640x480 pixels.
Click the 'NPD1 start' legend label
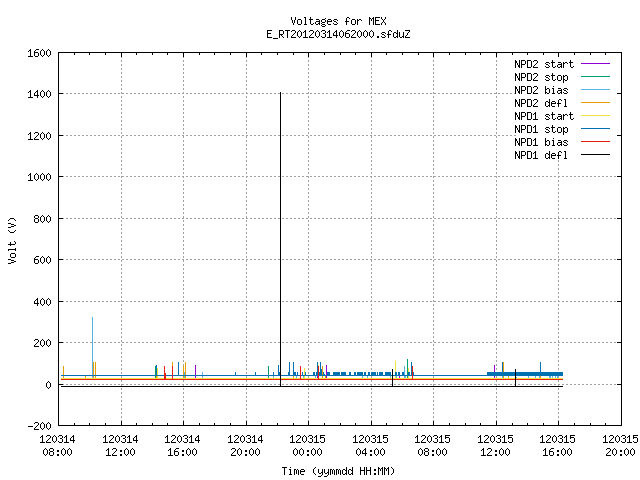pos(544,116)
